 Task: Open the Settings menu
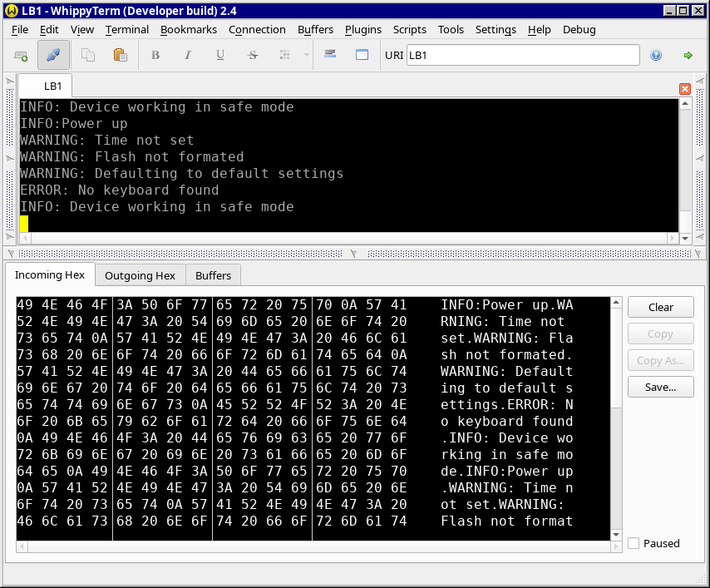496,30
